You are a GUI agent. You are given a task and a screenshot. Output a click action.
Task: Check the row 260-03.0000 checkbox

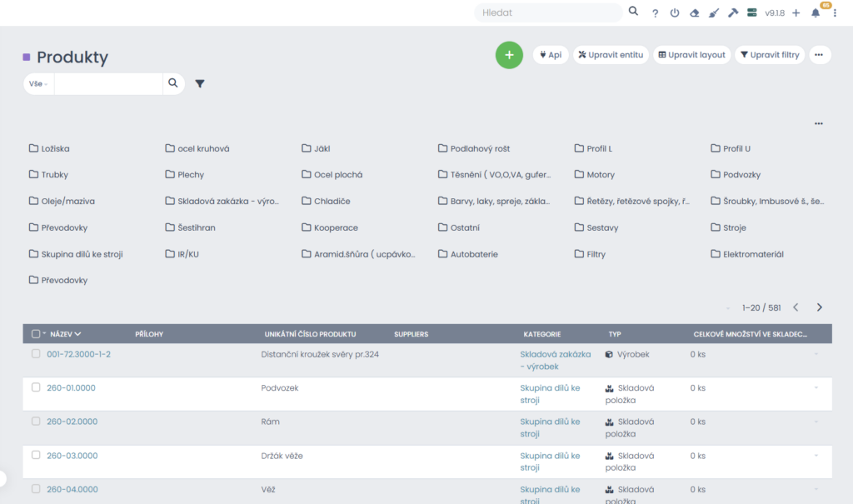(x=36, y=455)
